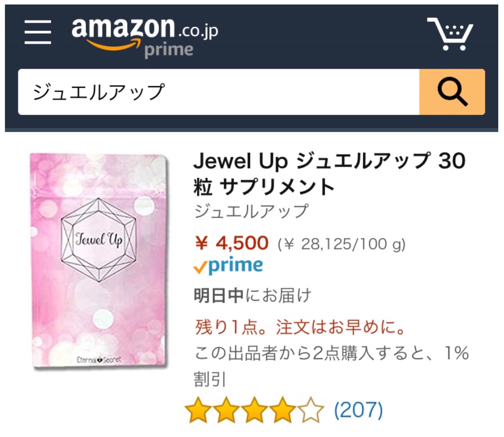Image resolution: width=504 pixels, height=437 pixels.
Task: Open the hamburger navigation menu
Action: [x=38, y=32]
